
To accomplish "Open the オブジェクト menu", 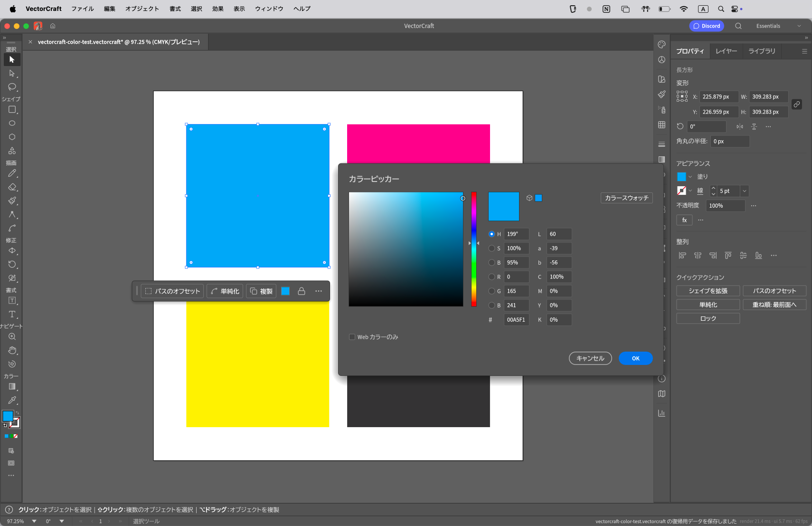I will click(142, 9).
